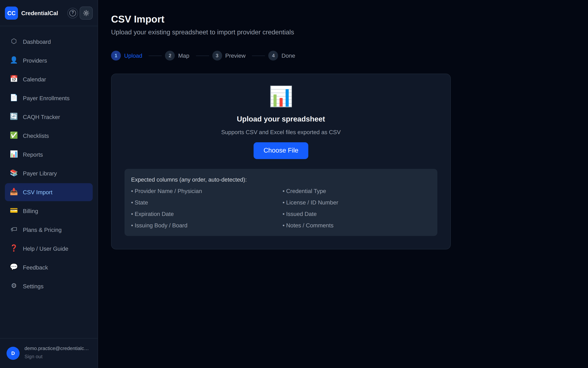Click the large spreadsheet chart icon
Screen dimensions: 588x368
coord(281,96)
